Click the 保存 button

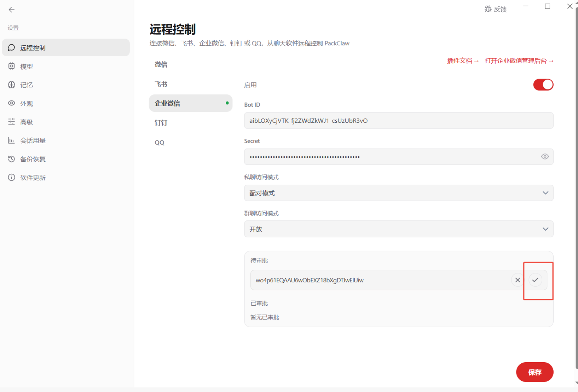[534, 372]
